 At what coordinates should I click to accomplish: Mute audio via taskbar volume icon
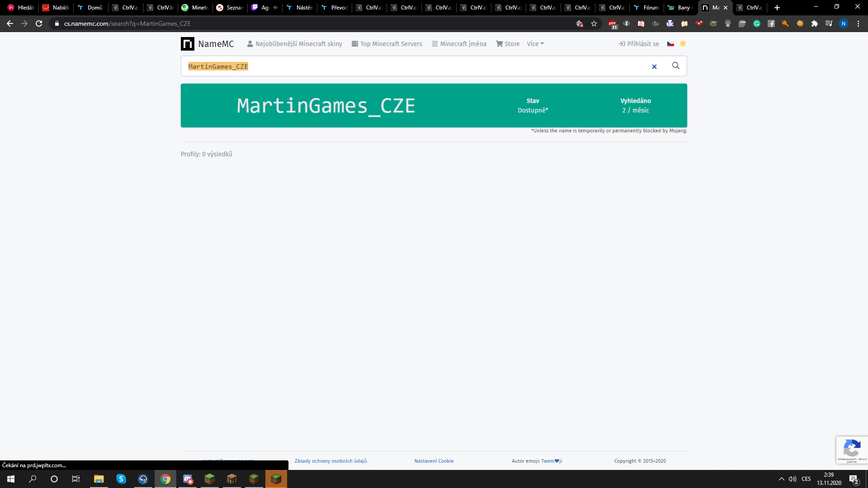click(x=793, y=479)
